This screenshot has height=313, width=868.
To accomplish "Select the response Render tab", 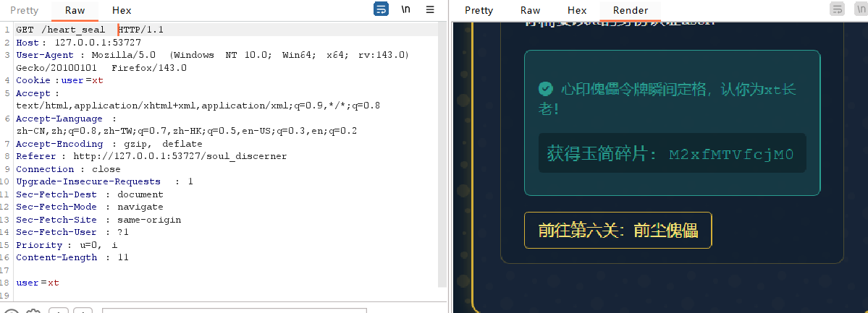I will (630, 11).
